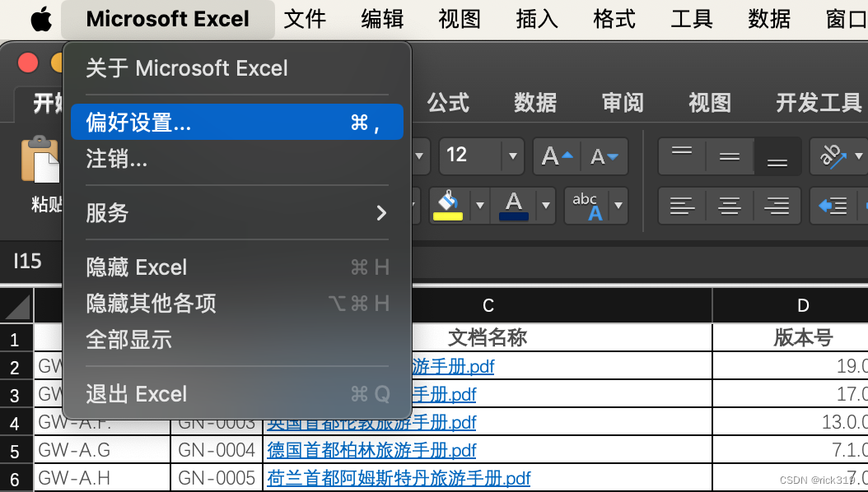Select row 6 header
This screenshot has width=868, height=492.
click(x=16, y=478)
